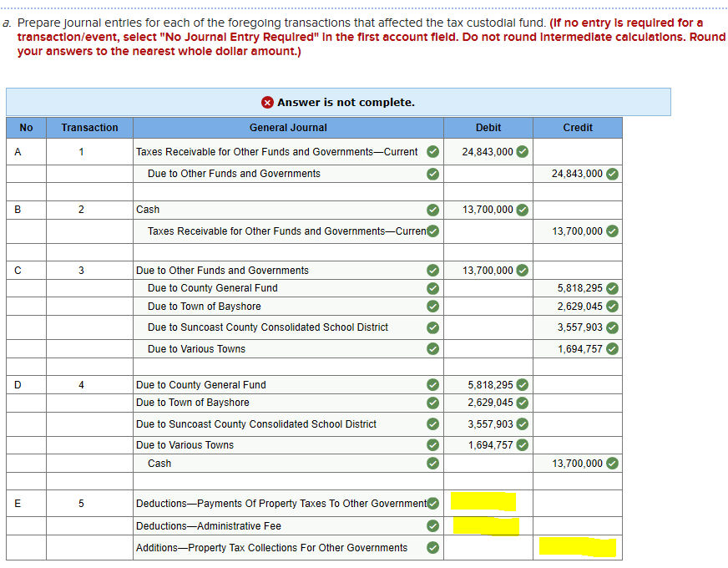Click the green check next to the Cash account in transaction 2
Screen dimensions: 728x568
tap(432, 210)
